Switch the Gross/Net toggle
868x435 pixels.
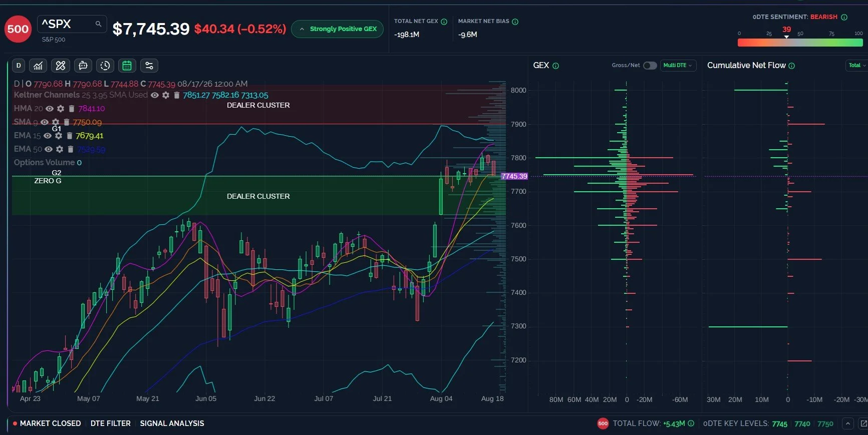tap(650, 66)
